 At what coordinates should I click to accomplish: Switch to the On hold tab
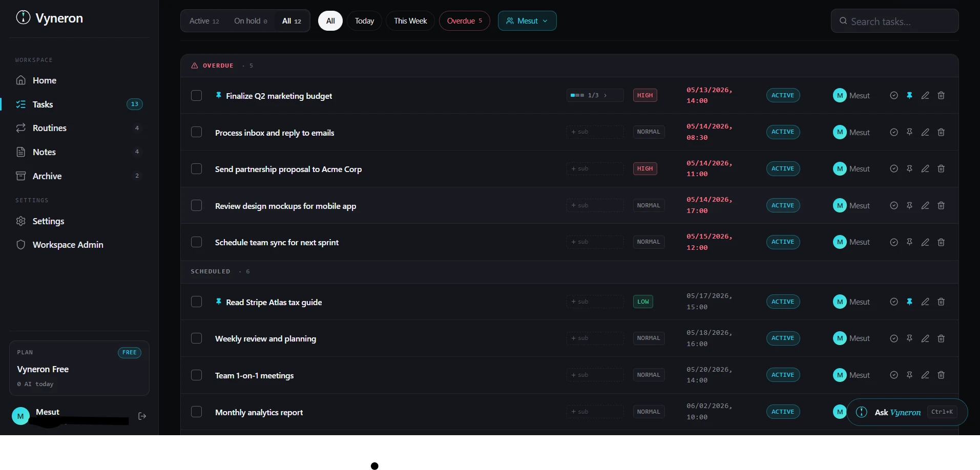pos(251,21)
